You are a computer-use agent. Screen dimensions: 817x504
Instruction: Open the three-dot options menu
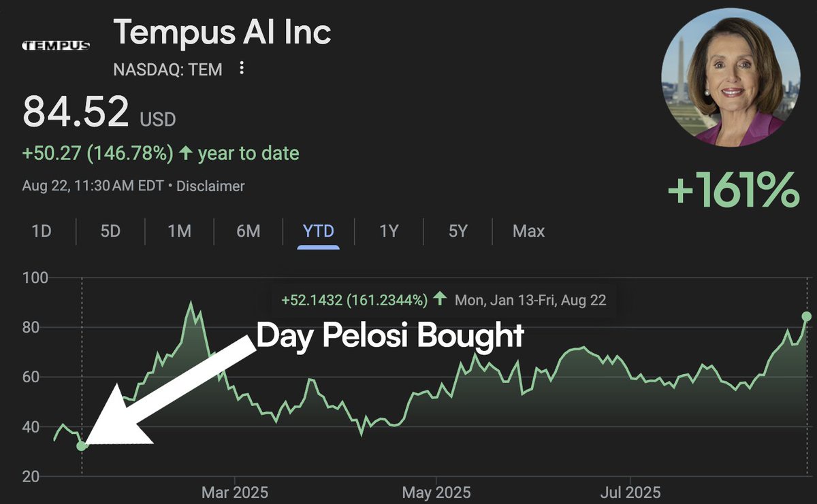[242, 69]
